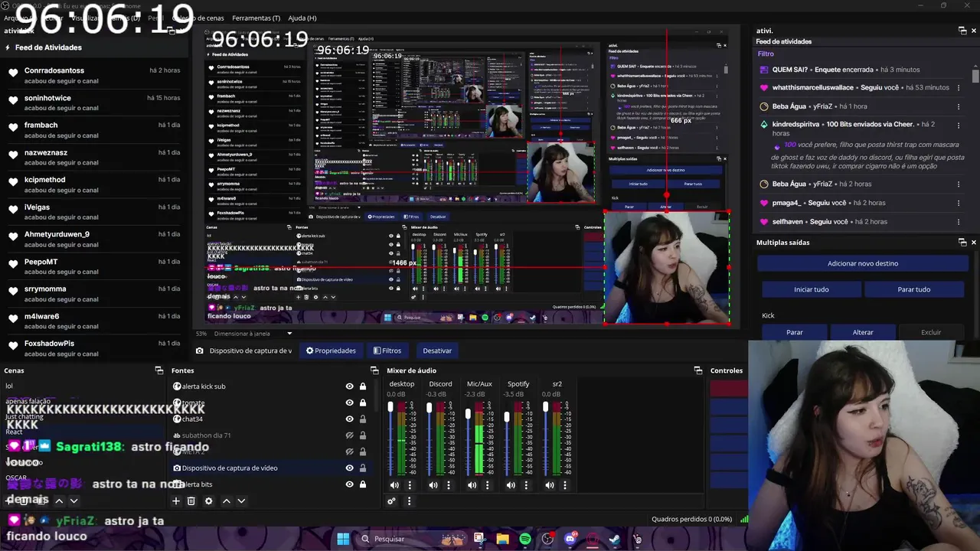The height and width of the screenshot is (551, 980).
Task: Adjust the Mic/Aux volume fader
Action: [468, 414]
